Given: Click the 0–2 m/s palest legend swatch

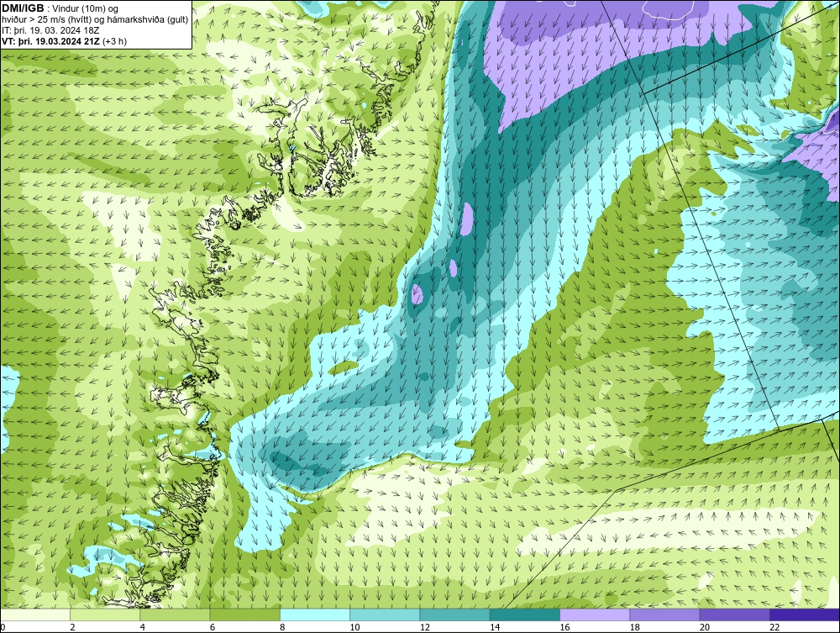Looking at the screenshot, I should click(x=34, y=615).
